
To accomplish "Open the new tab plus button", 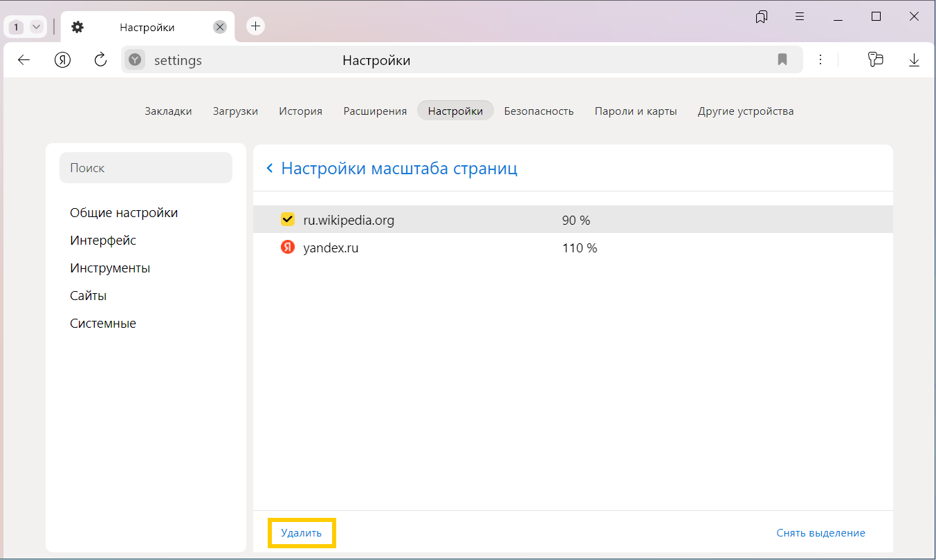I will [x=256, y=26].
